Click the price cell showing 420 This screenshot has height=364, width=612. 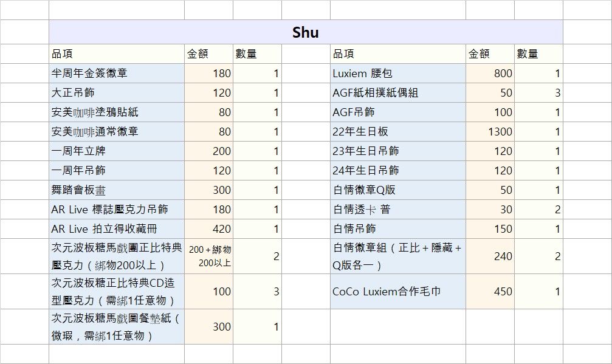coord(208,229)
